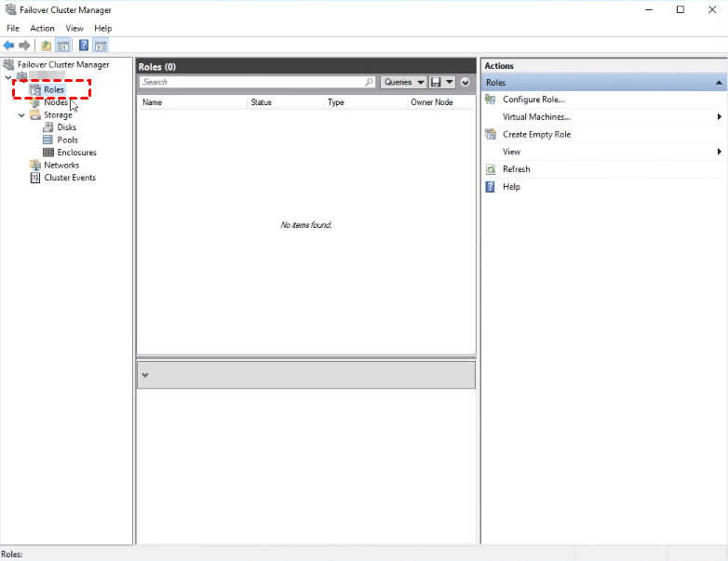Select Roles in the tree
The height and width of the screenshot is (561, 728).
coord(53,89)
